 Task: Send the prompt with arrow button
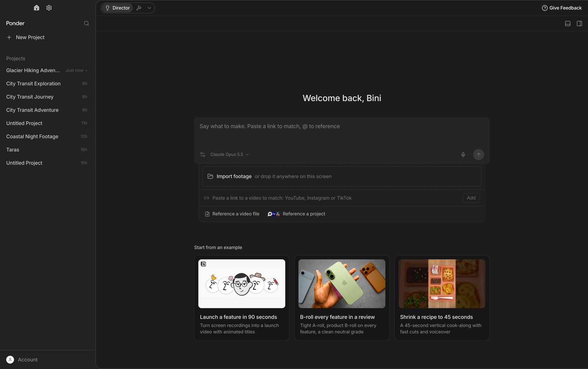pyautogui.click(x=478, y=154)
